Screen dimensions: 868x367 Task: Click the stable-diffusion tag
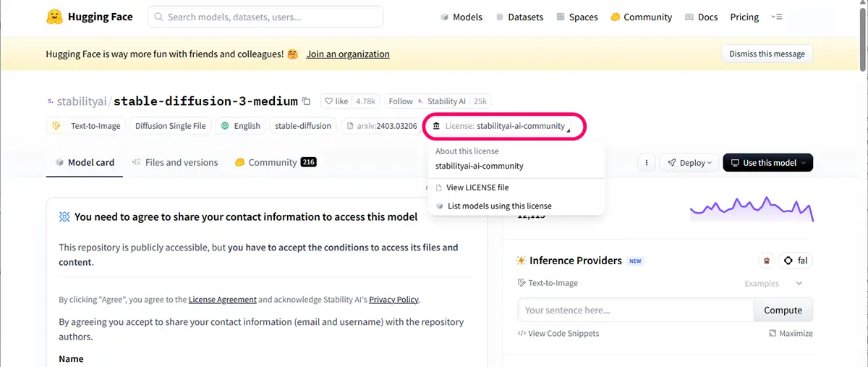303,126
